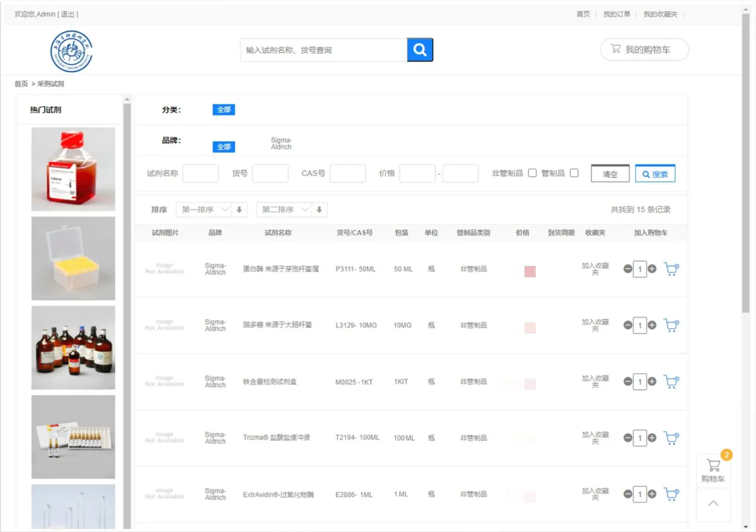Decrease quantity for T2194-100ML row

click(x=627, y=438)
